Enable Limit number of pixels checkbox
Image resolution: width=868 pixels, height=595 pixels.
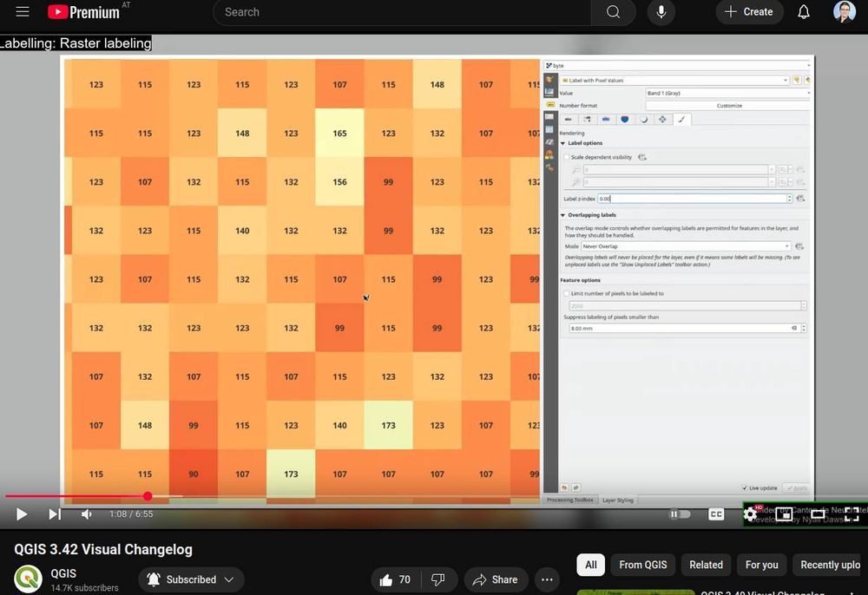pos(566,294)
